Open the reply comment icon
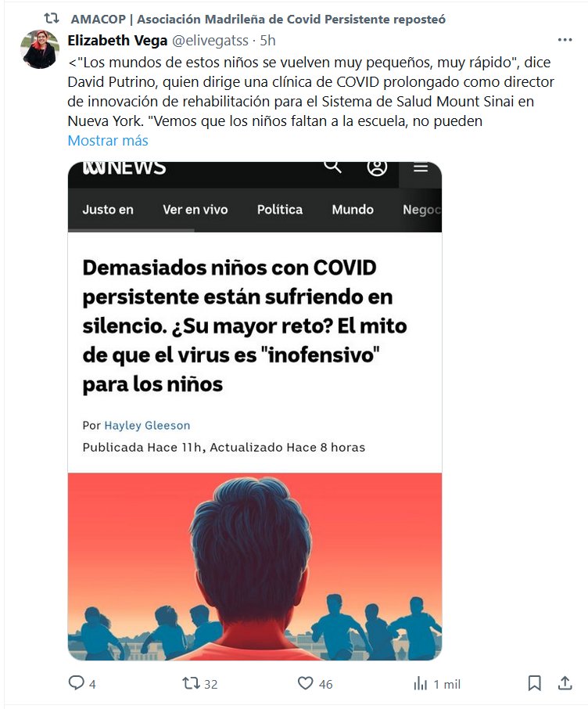 [x=76, y=682]
